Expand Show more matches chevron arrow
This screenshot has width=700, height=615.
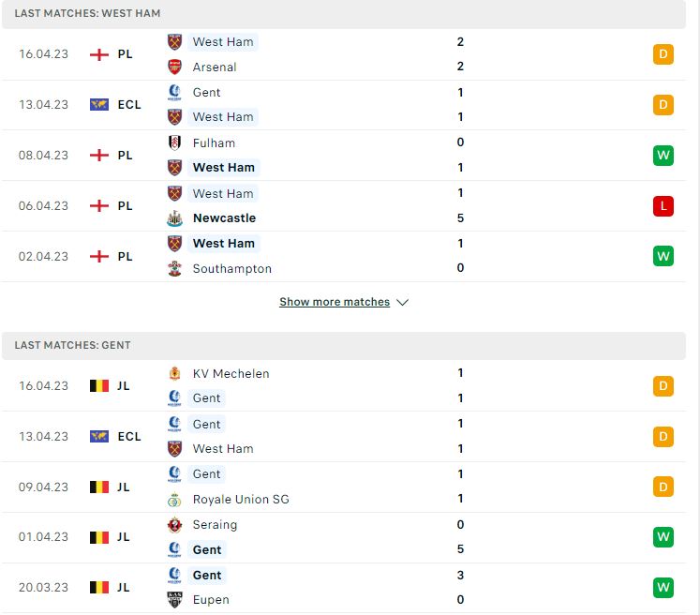pos(403,303)
